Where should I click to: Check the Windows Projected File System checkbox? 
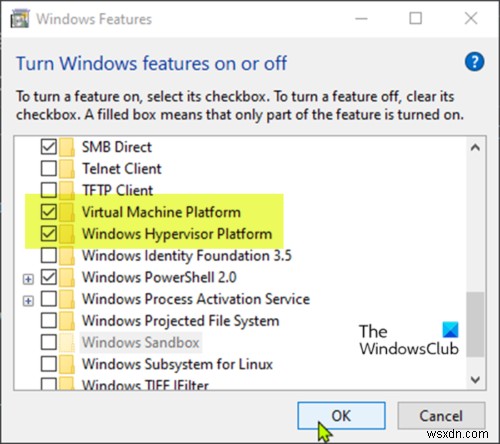pyautogui.click(x=49, y=321)
